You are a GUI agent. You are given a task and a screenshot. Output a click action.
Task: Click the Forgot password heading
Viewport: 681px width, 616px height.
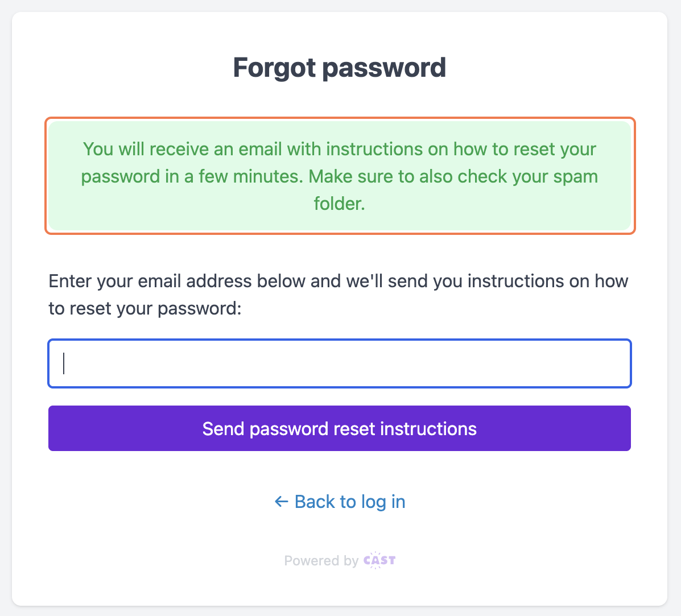(340, 68)
